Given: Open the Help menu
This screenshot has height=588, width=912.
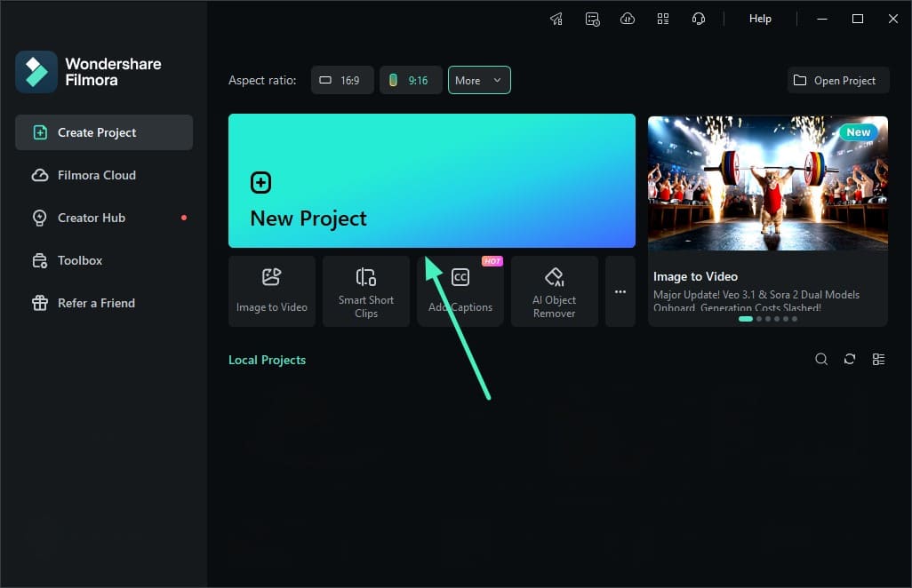Looking at the screenshot, I should click(759, 18).
